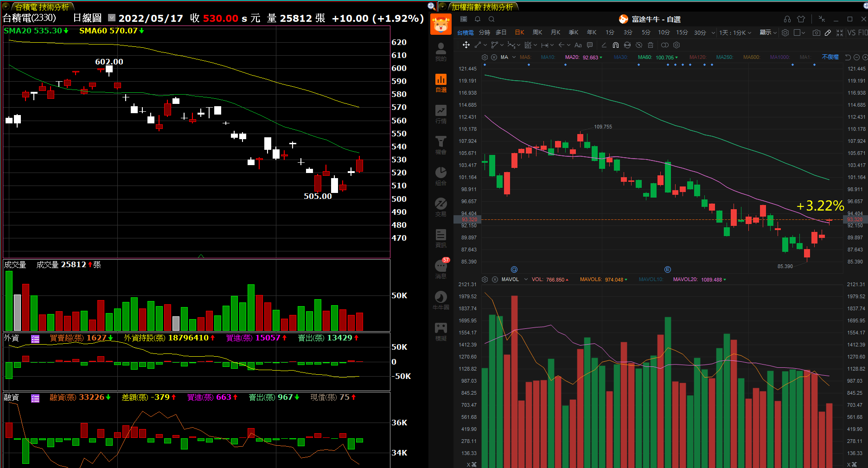
Task: Open 外資 list icon in left window
Action: tap(35, 339)
